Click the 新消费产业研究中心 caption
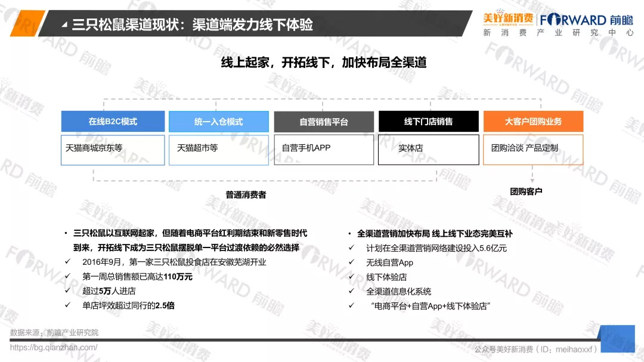 coord(558,32)
